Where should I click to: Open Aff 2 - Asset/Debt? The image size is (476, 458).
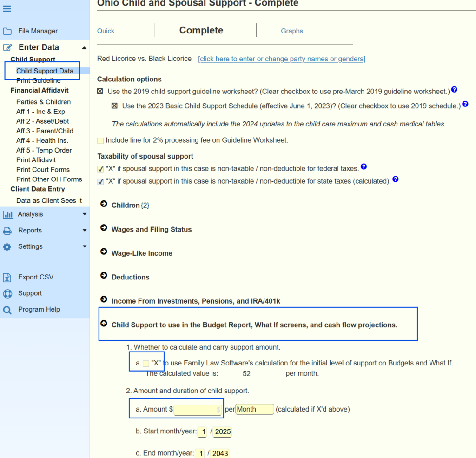(x=42, y=121)
